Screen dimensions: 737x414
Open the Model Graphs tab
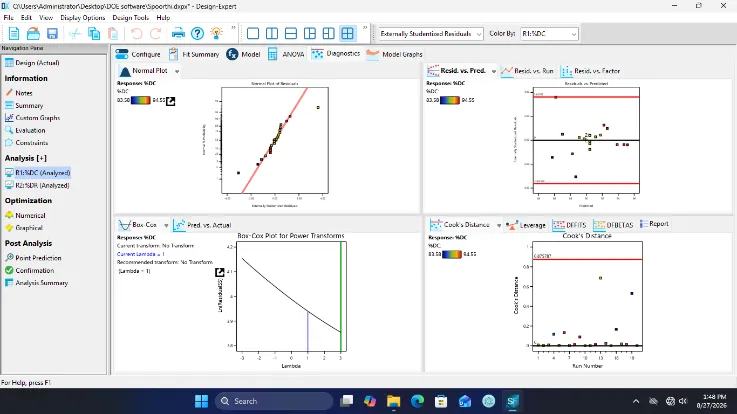(394, 54)
